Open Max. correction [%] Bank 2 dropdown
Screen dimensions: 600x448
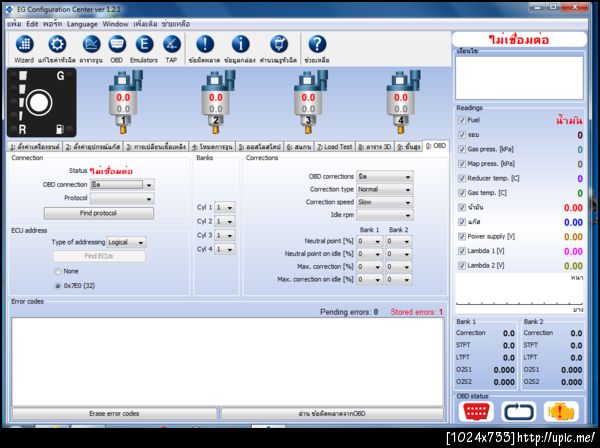pyautogui.click(x=399, y=267)
